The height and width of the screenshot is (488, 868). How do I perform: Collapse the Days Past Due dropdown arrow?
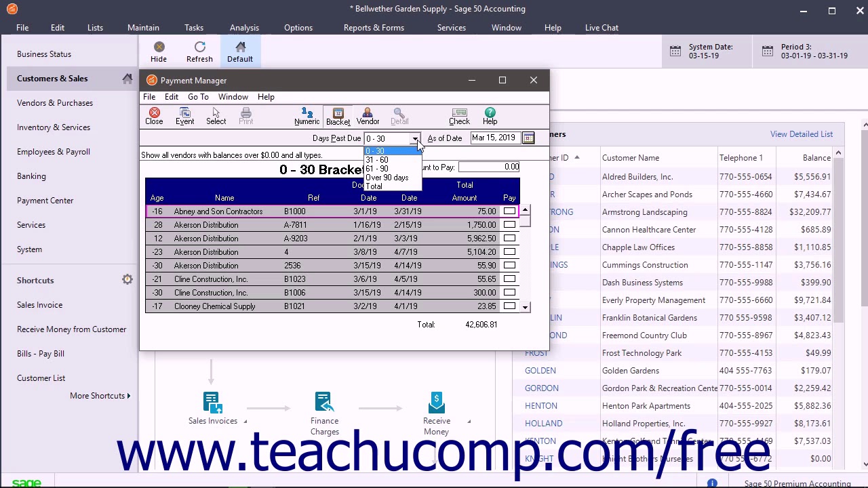(x=415, y=138)
